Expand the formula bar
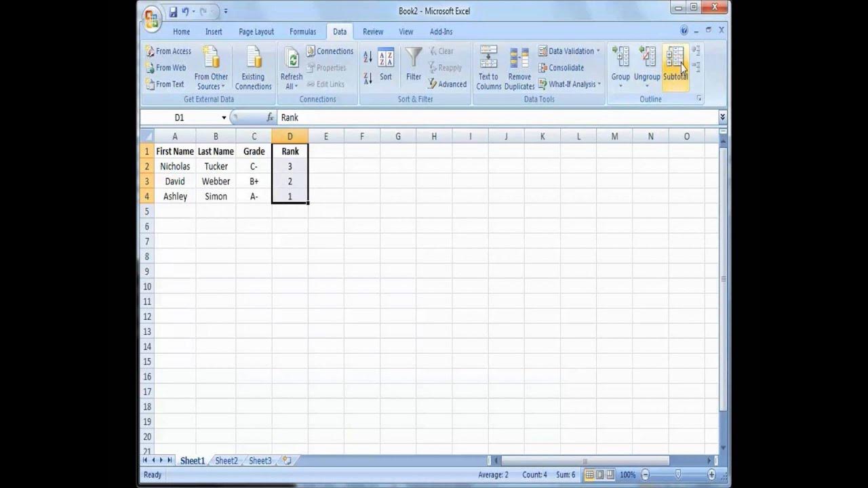Image resolution: width=868 pixels, height=488 pixels. click(723, 117)
